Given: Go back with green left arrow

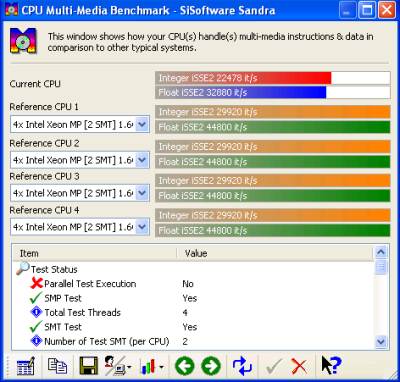Looking at the screenshot, I should 185,366.
